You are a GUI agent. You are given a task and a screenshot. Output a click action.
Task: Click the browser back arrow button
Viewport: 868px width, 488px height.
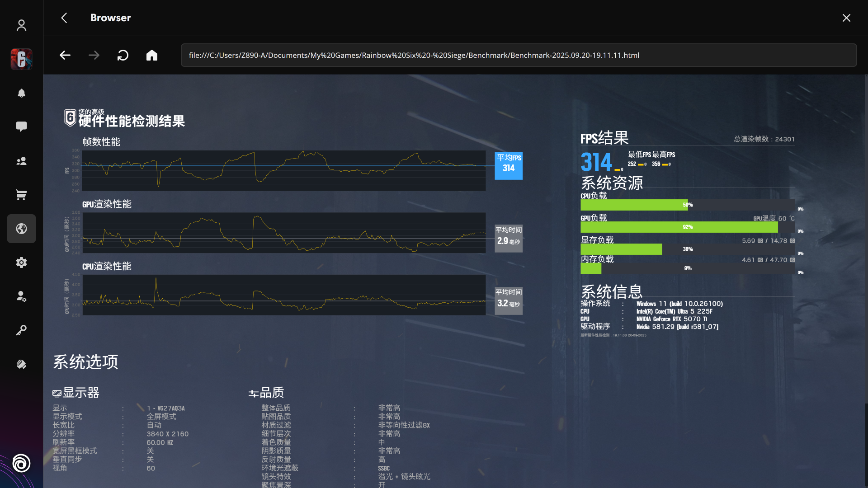coord(65,55)
